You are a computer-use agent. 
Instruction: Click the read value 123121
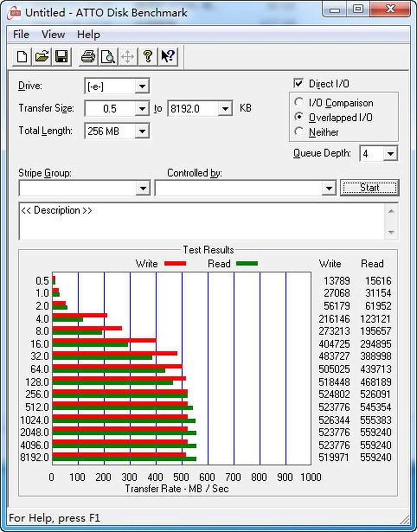click(376, 319)
